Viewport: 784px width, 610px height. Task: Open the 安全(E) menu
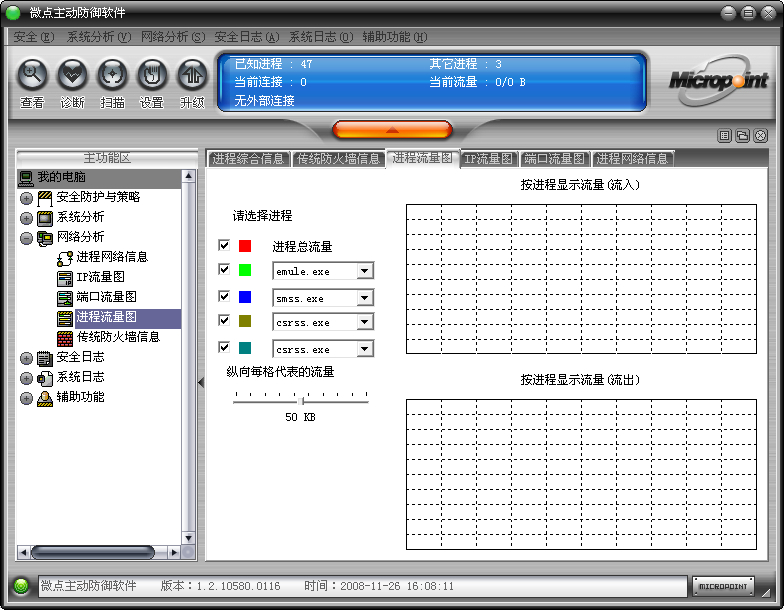34,37
